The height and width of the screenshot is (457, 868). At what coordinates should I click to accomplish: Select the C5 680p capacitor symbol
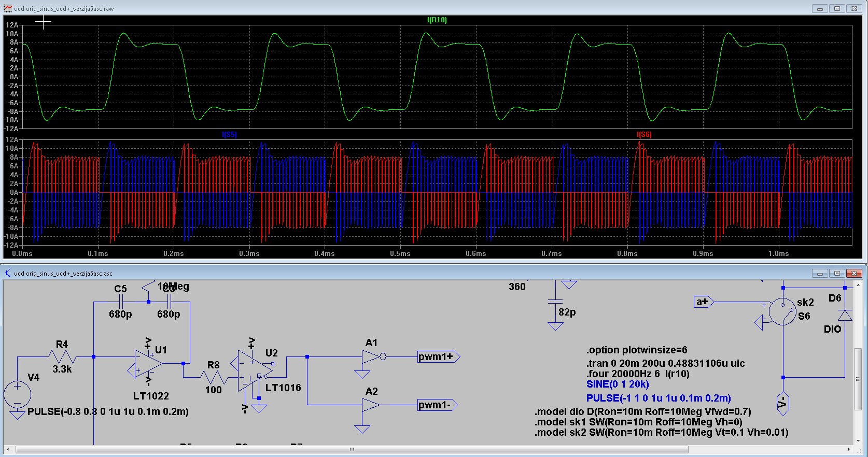120,302
